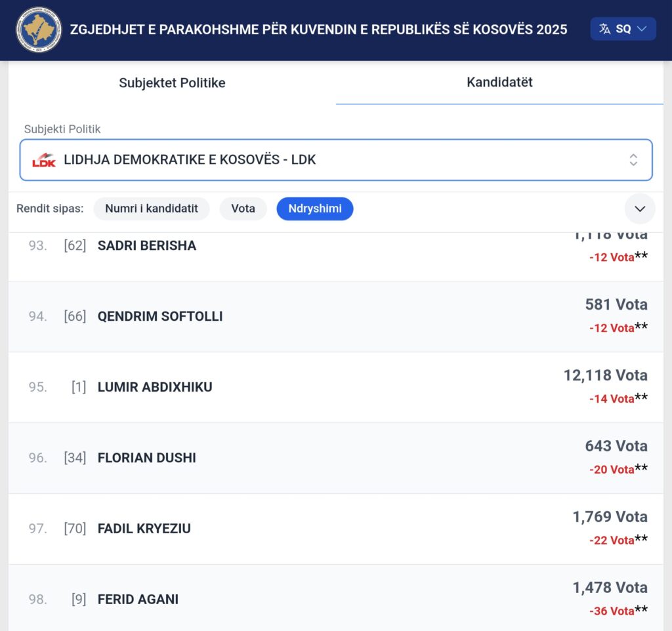Select candidate Qendrim Softolli
The image size is (672, 631).
click(160, 316)
